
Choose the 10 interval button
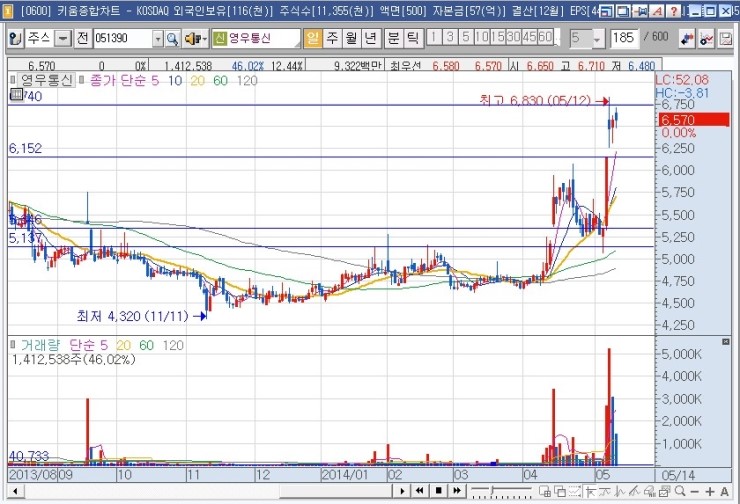pyautogui.click(x=482, y=37)
